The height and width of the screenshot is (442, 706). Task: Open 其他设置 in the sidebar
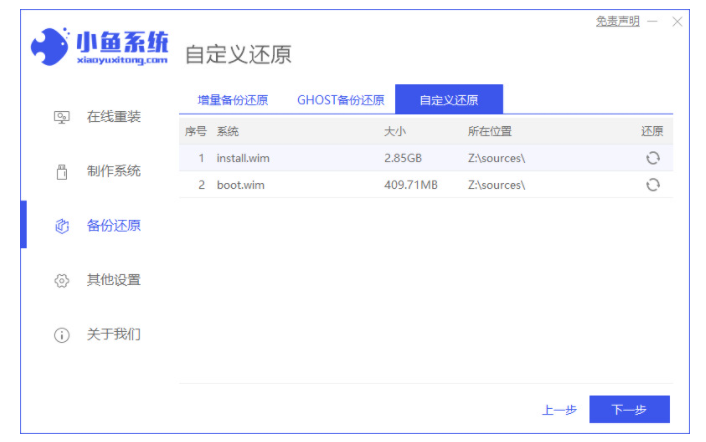tap(114, 280)
